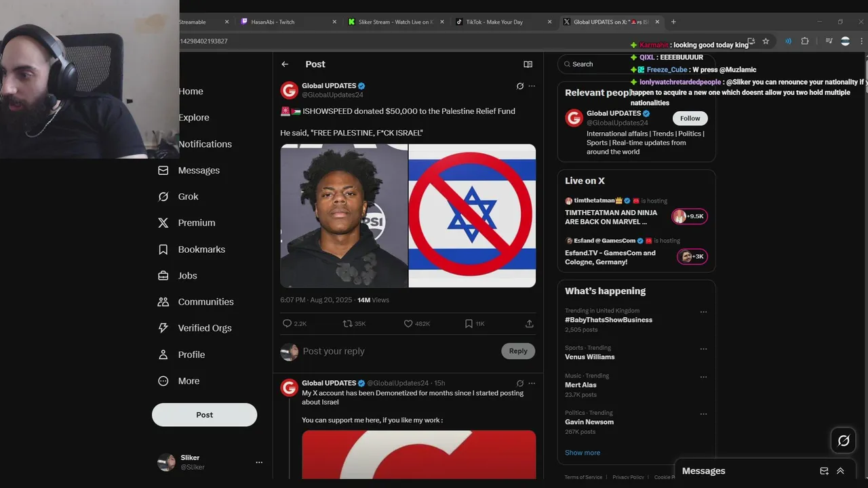The image size is (868, 488).
Task: Open floating Grok button
Action: tap(844, 441)
